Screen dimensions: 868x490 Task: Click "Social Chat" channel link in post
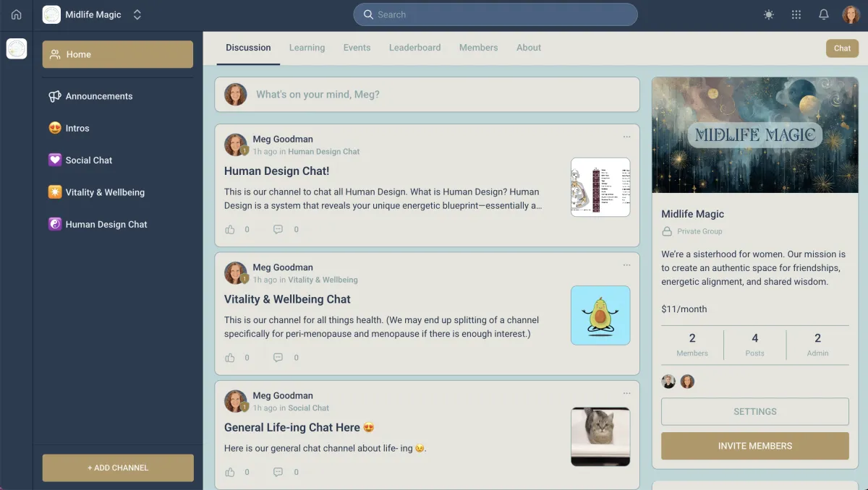pyautogui.click(x=309, y=408)
